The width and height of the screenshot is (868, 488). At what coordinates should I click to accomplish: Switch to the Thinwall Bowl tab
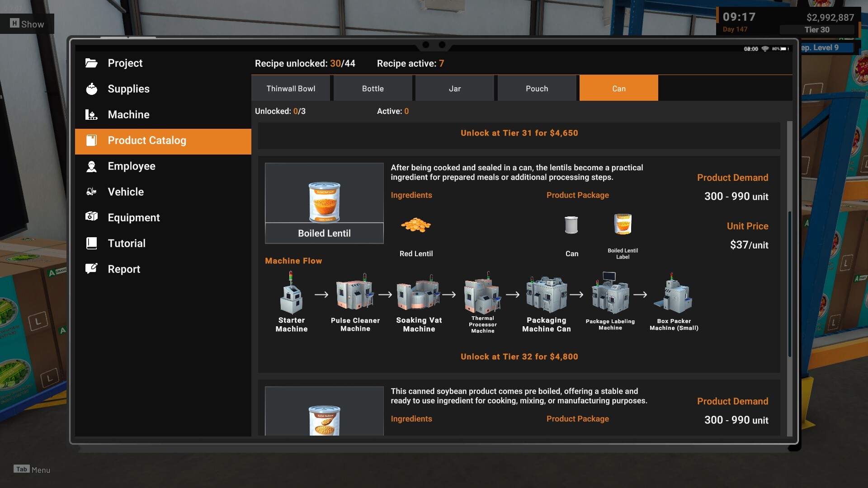click(x=291, y=89)
